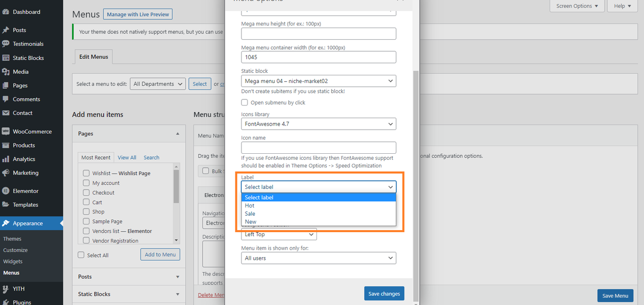The width and height of the screenshot is (644, 305).
Task: Open the Static block dropdown
Action: tap(318, 81)
